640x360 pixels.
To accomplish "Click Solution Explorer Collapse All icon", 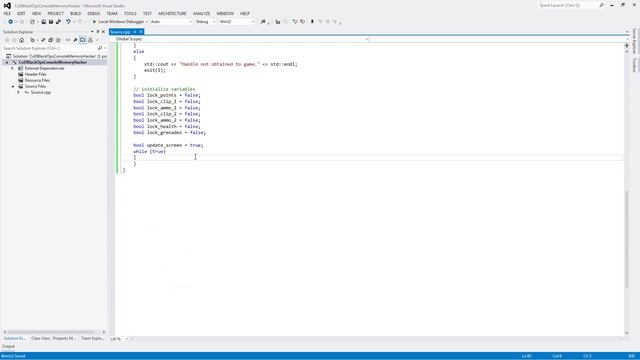I will pyautogui.click(x=51, y=40).
